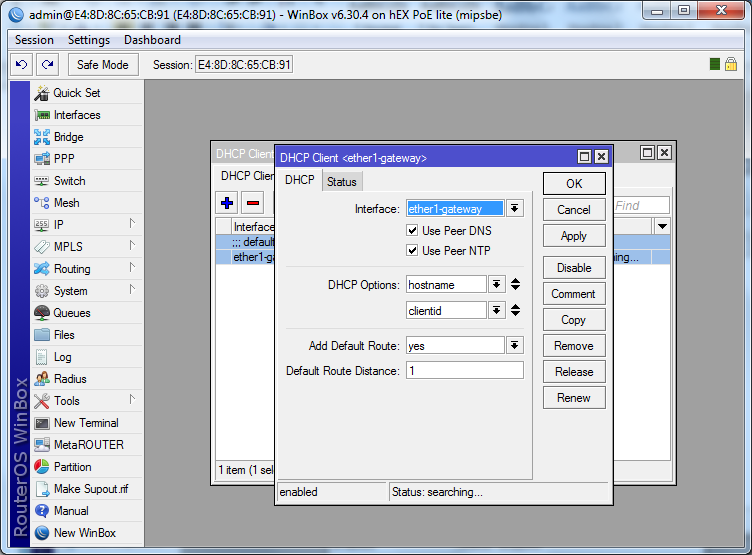Launch New WinBox from sidebar

[85, 533]
